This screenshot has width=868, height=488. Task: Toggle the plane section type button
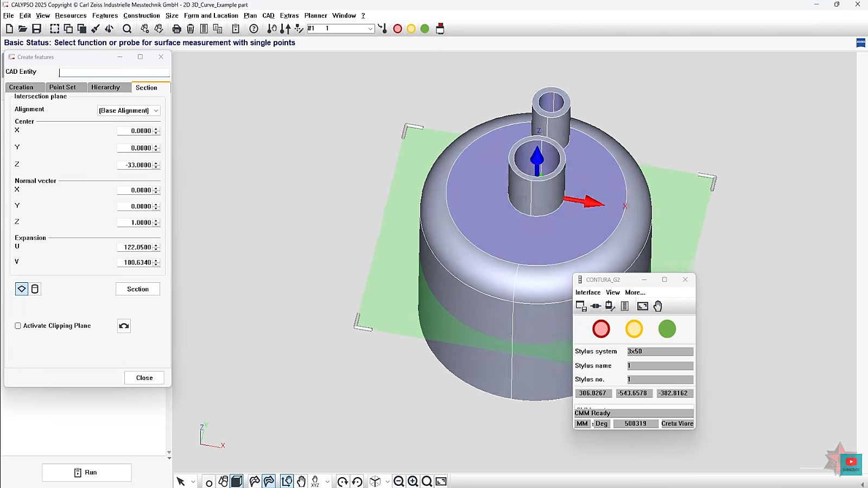coord(22,289)
